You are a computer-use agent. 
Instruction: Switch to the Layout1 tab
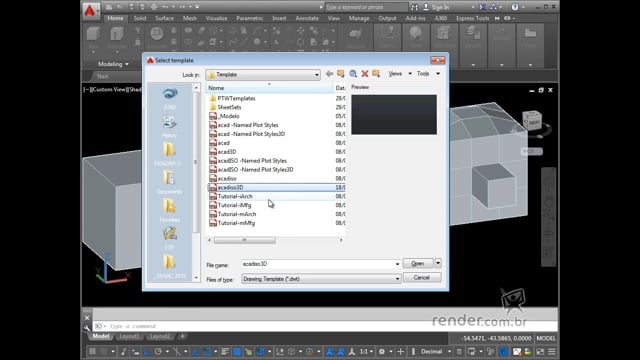(129, 336)
